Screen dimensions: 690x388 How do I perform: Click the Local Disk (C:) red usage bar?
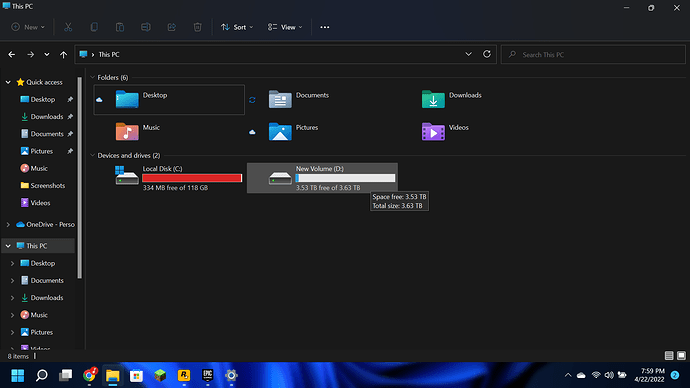[192, 178]
